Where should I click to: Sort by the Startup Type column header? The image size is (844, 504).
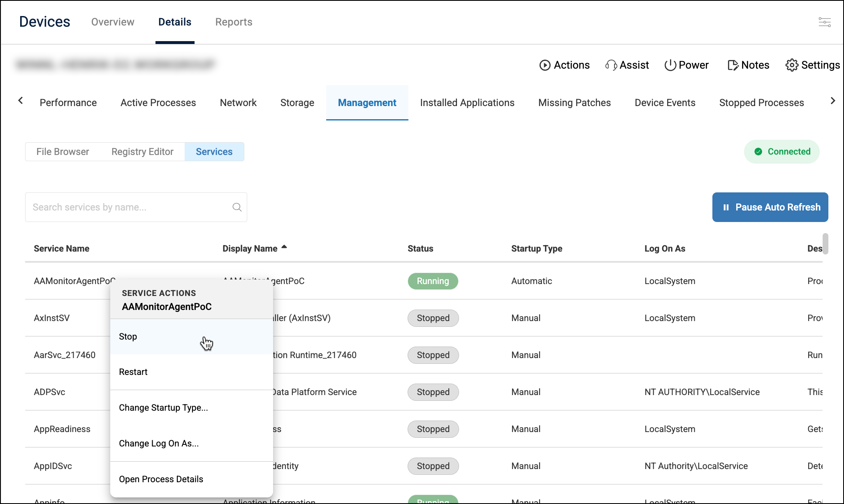[537, 249]
